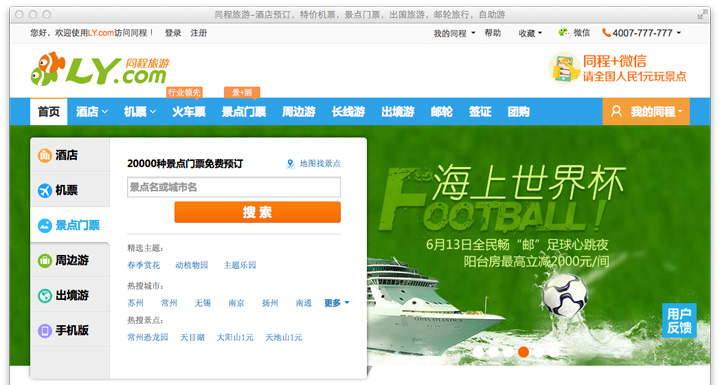The height and width of the screenshot is (385, 720).
Task: Click the LY.com link in greeting
Action: 101,33
